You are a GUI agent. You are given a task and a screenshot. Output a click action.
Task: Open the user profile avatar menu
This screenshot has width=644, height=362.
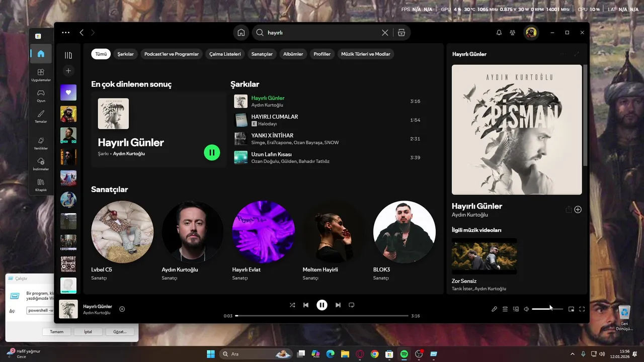pyautogui.click(x=531, y=33)
